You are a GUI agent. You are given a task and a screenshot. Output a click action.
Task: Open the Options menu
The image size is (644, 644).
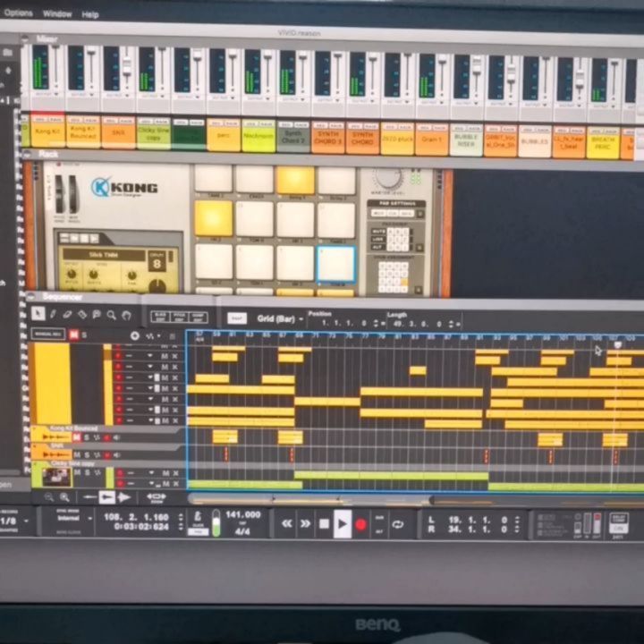[18, 13]
